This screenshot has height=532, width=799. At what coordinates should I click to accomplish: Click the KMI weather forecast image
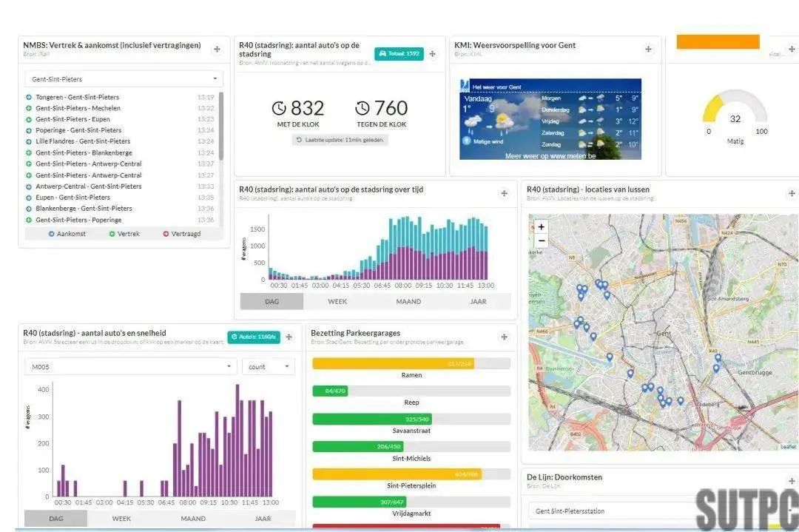click(x=550, y=119)
